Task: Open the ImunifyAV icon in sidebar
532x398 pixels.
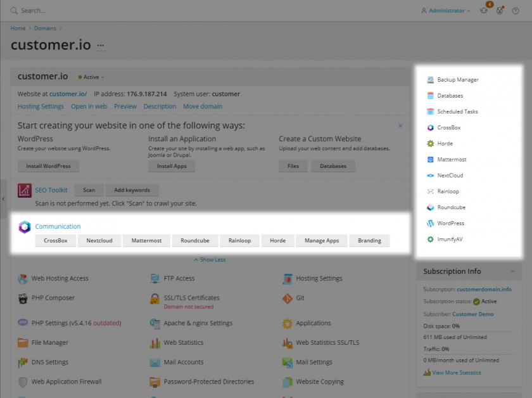Action: [430, 240]
